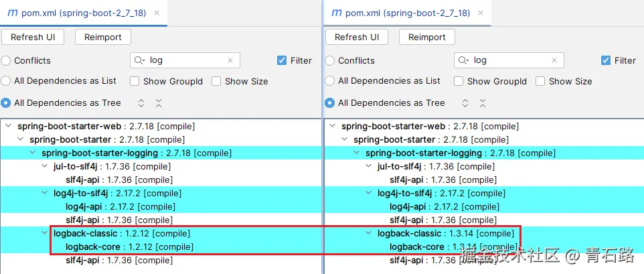This screenshot has height=274, width=644.
Task: Click the search field in left pane
Action: 185,60
